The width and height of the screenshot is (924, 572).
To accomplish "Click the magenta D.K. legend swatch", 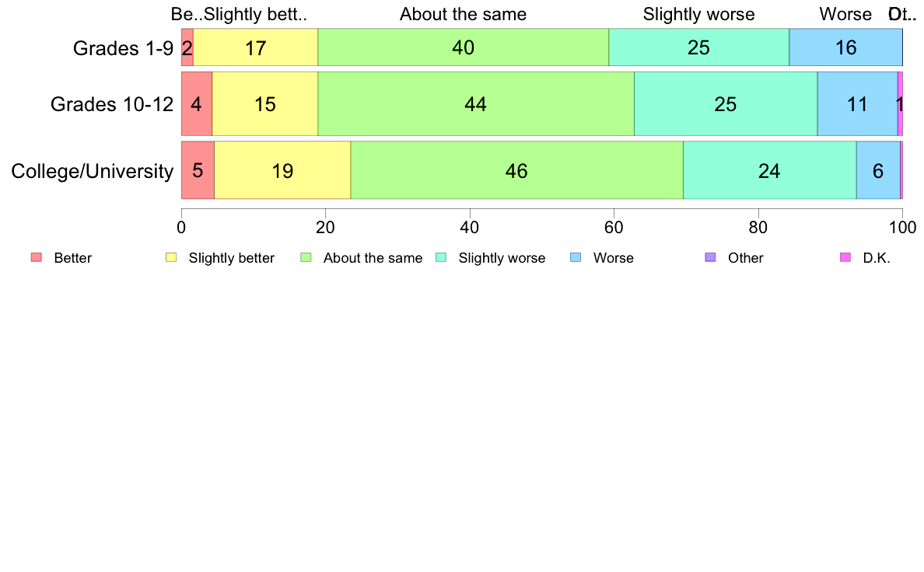I will 845,257.
